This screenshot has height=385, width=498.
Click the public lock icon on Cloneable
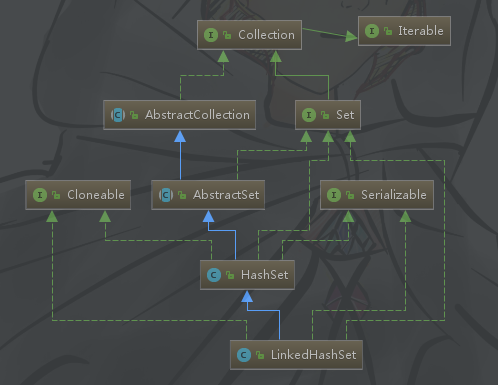click(56, 195)
